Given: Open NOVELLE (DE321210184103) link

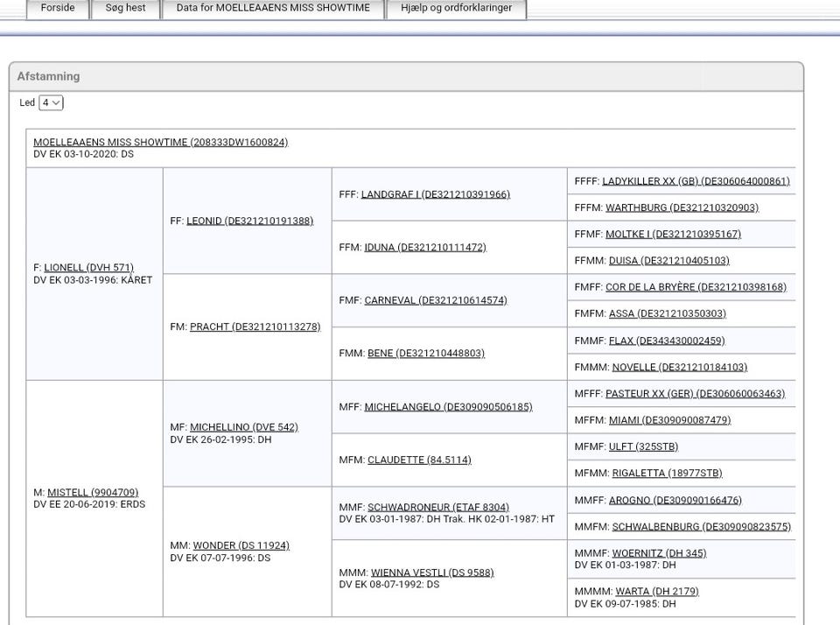Looking at the screenshot, I should pyautogui.click(x=680, y=367).
